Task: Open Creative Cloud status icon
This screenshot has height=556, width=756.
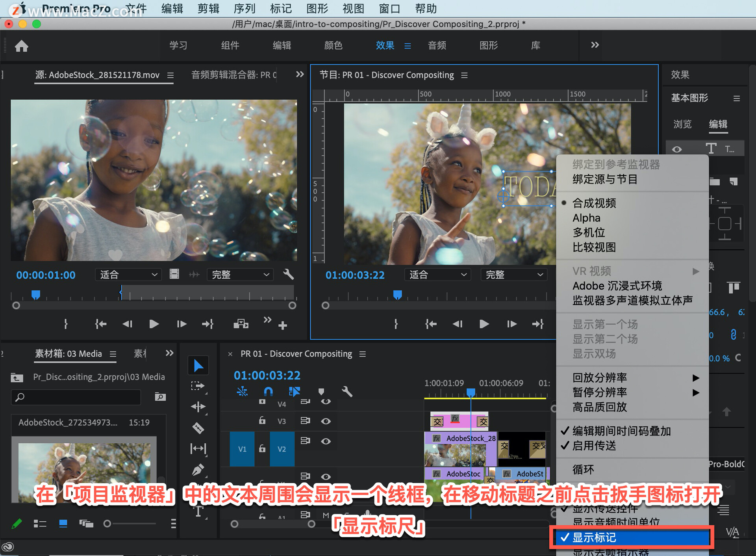Action: coord(8,547)
